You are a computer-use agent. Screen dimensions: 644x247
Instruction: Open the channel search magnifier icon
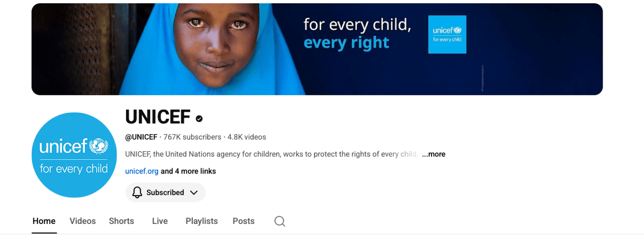click(280, 221)
